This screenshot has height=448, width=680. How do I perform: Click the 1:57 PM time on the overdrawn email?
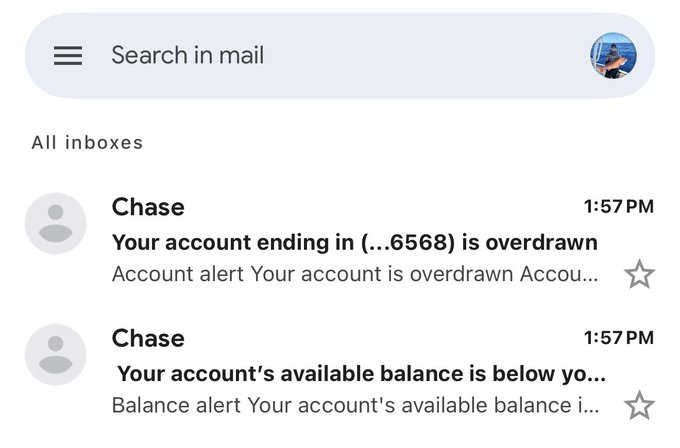pyautogui.click(x=618, y=207)
